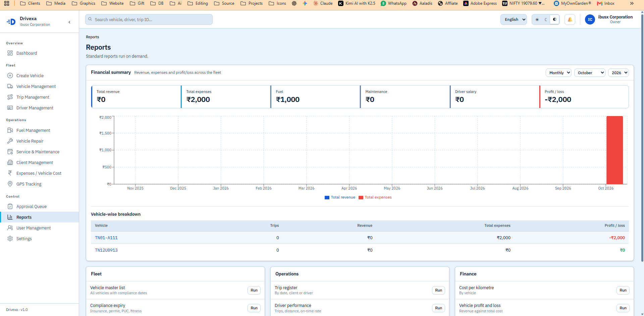The image size is (644, 316).
Task: Click the Create Vehicle plus icon
Action: pyautogui.click(x=10, y=75)
